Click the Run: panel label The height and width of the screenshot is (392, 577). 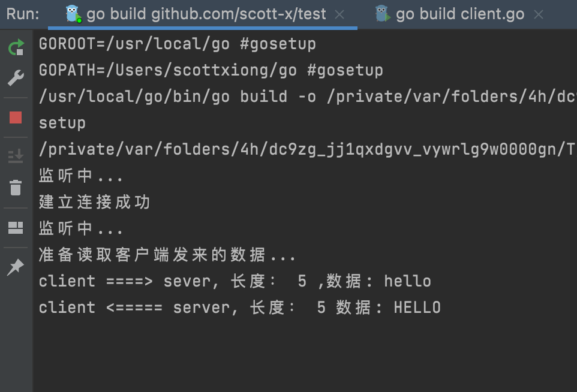23,14
